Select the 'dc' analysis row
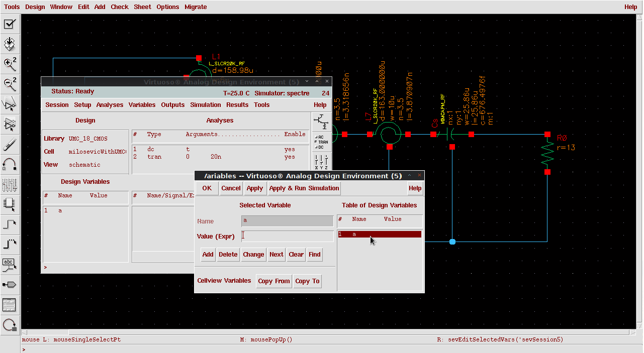 tap(220, 150)
